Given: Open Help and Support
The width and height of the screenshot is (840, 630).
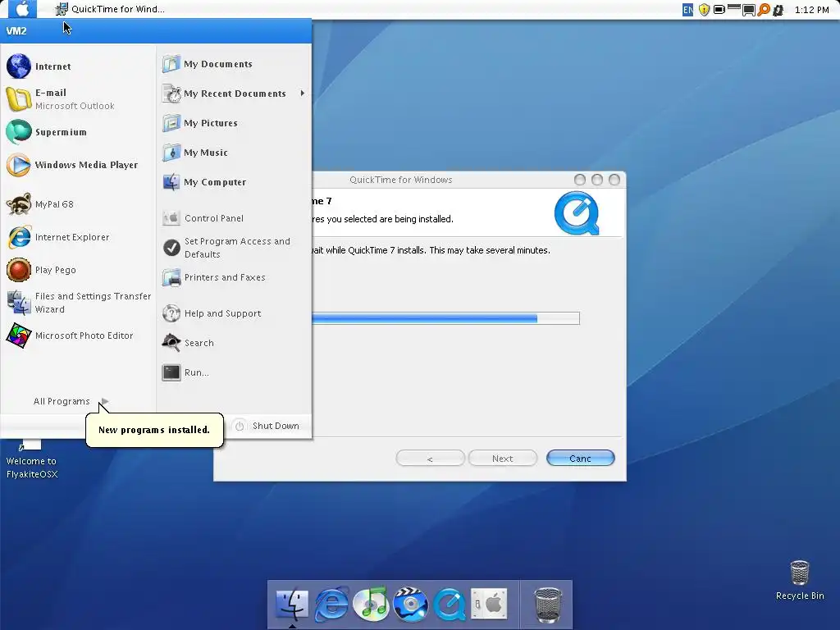Looking at the screenshot, I should 234,313.
